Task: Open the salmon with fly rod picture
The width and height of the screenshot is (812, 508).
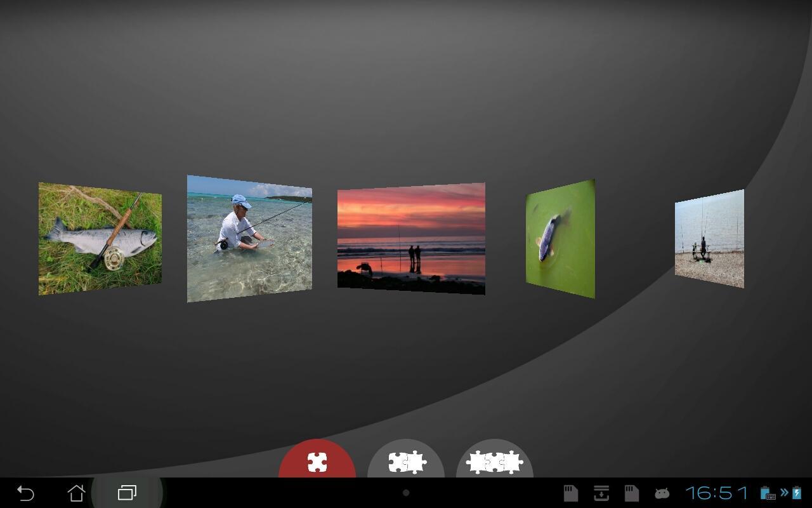Action: pyautogui.click(x=100, y=239)
